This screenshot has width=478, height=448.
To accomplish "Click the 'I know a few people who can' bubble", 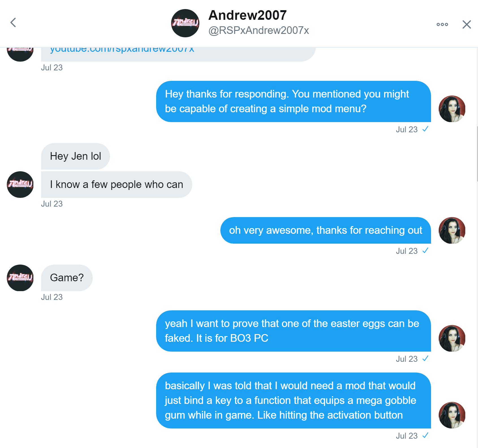I will click(117, 185).
